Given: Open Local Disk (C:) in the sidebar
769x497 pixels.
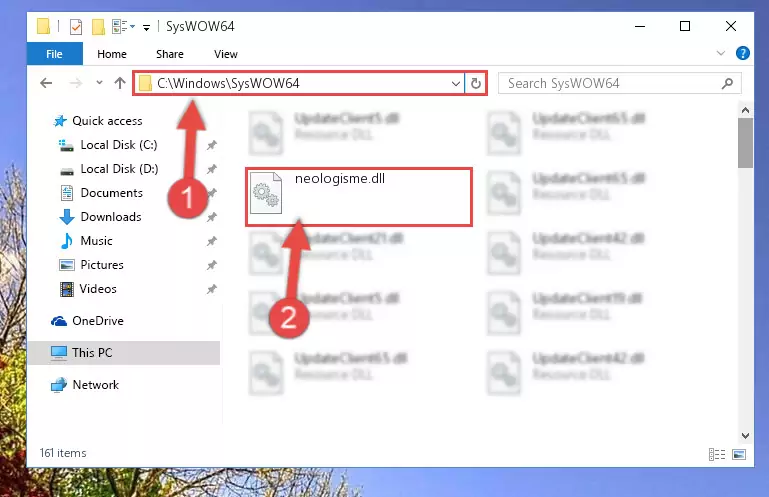Looking at the screenshot, I should [119, 145].
